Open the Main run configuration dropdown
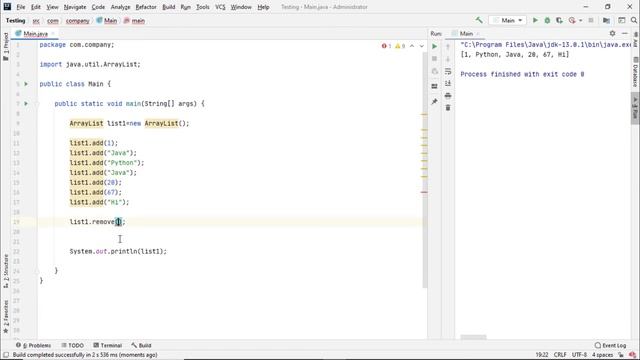This screenshot has height=360, width=640. tap(507, 20)
